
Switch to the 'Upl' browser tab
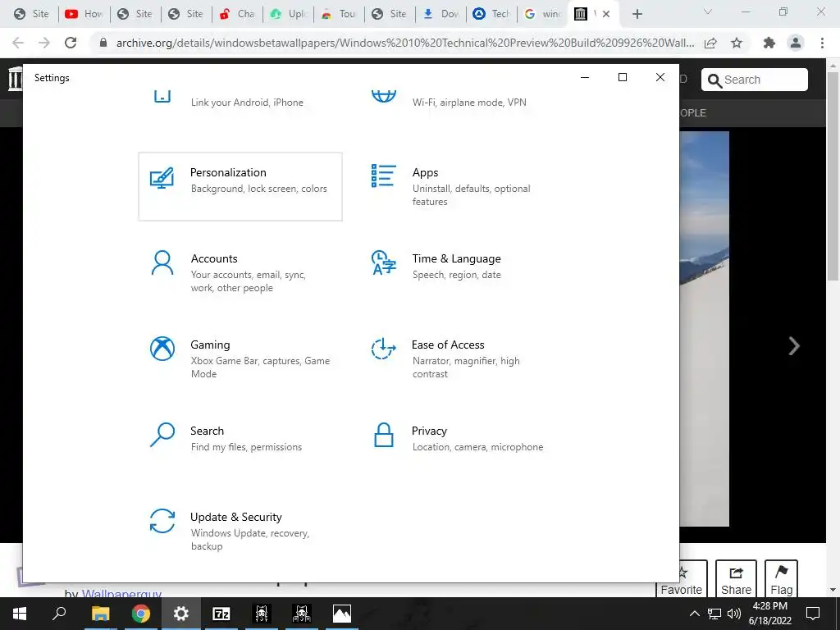coord(288,14)
